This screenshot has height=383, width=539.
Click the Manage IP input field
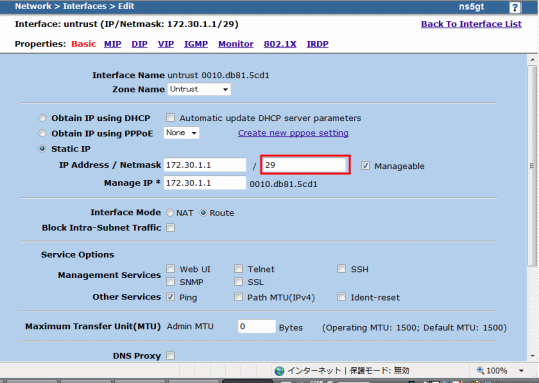tap(205, 183)
